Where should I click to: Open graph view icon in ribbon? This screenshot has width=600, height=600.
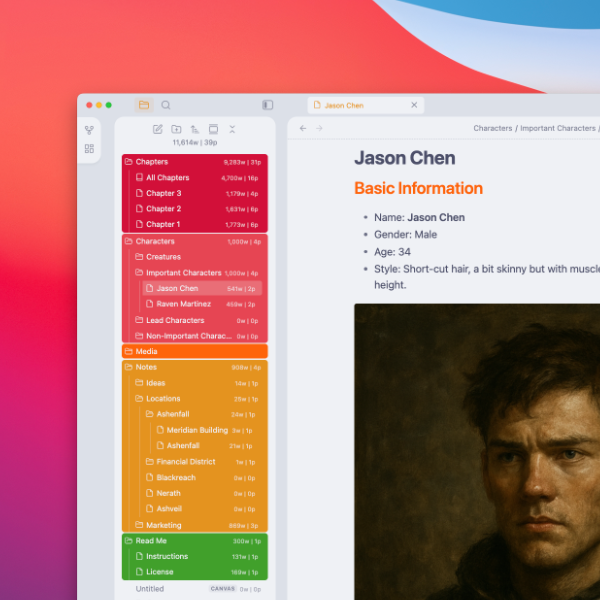pyautogui.click(x=89, y=130)
